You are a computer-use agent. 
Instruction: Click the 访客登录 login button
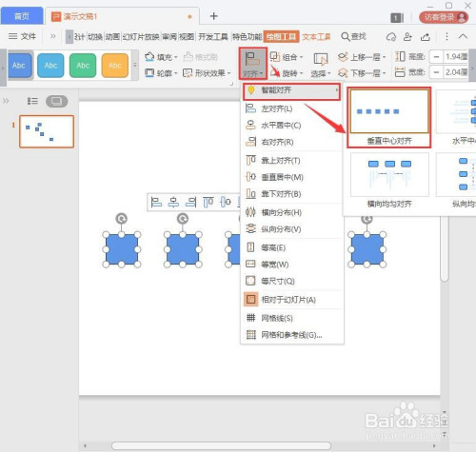(x=444, y=17)
